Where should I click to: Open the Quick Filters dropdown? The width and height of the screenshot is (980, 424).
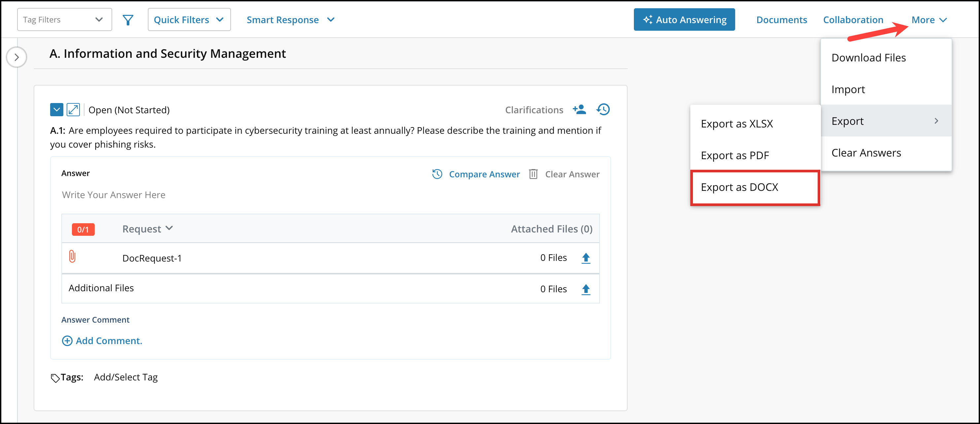tap(189, 19)
